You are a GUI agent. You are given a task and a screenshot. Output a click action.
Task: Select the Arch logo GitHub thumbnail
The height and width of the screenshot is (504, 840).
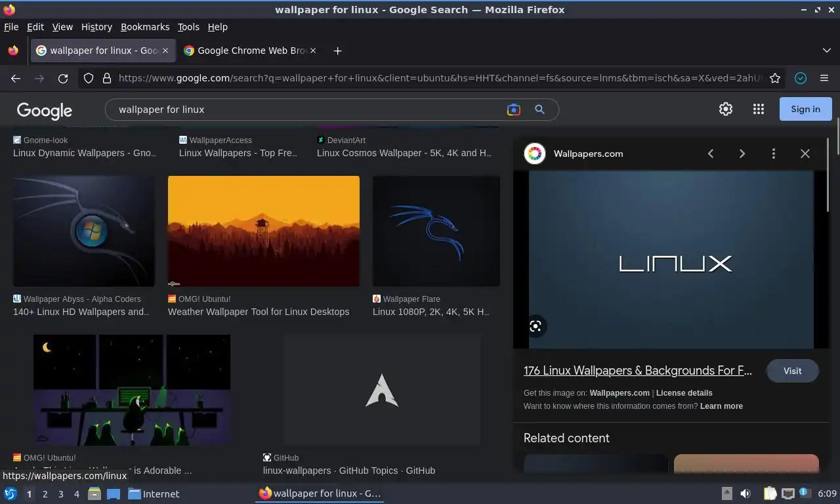click(382, 390)
